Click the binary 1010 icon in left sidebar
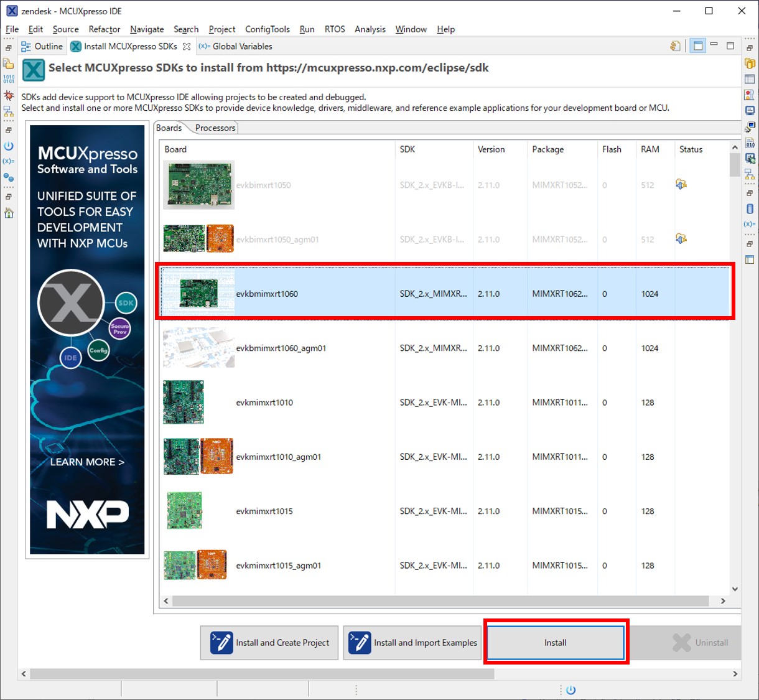Screen dimensions: 759x700 tap(9, 79)
